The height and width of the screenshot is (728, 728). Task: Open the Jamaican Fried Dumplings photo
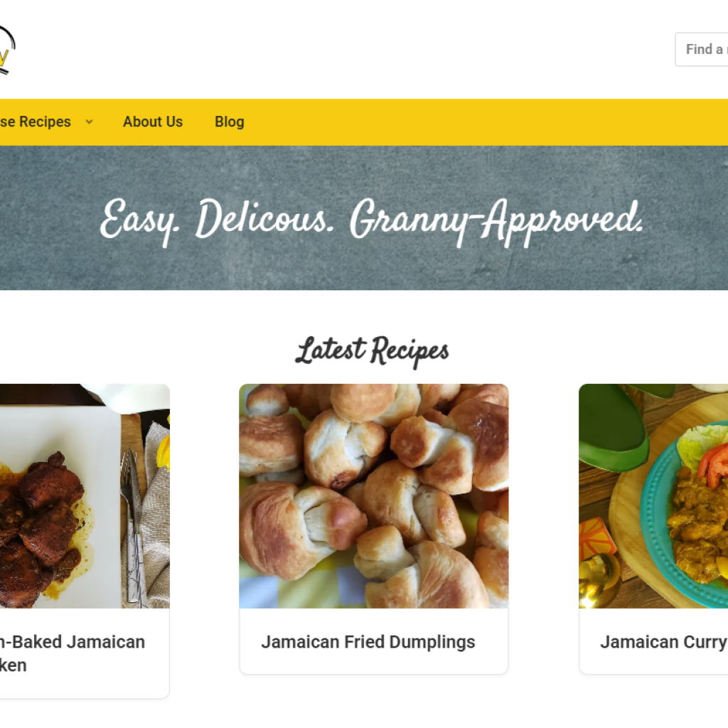pyautogui.click(x=374, y=496)
